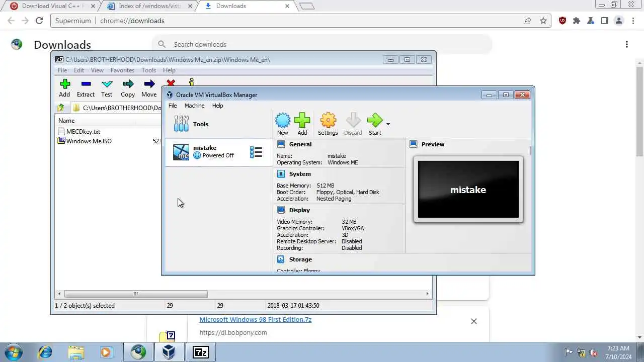
Task: Open Microsoft Windows 98 First Edition.7z link
Action: point(255,320)
